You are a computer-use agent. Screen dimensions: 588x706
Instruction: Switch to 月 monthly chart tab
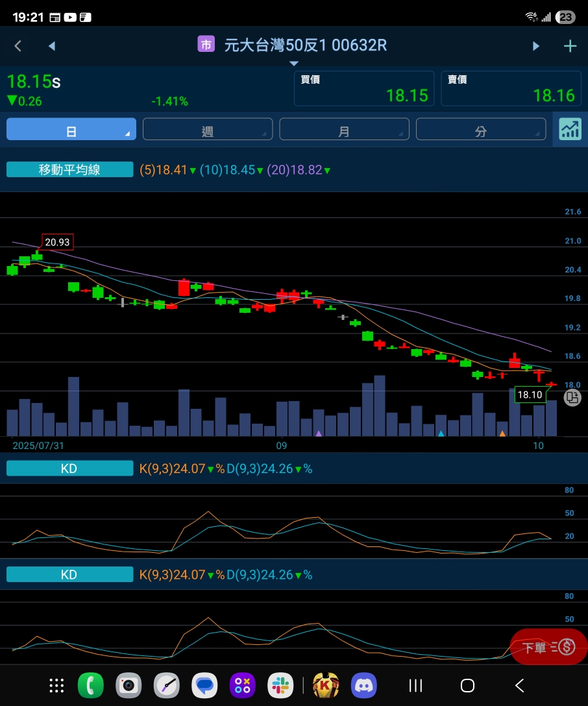click(344, 129)
